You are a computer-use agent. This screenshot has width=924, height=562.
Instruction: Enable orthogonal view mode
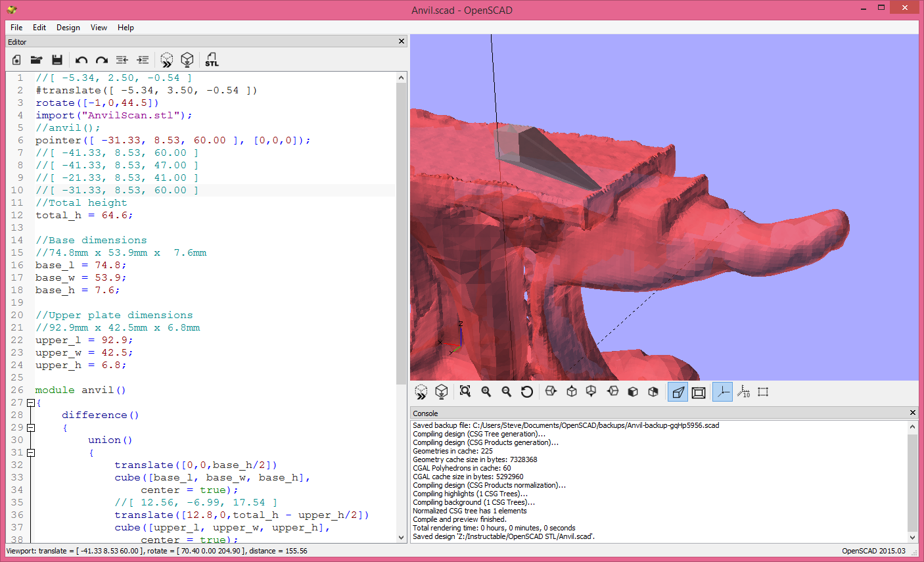click(699, 391)
